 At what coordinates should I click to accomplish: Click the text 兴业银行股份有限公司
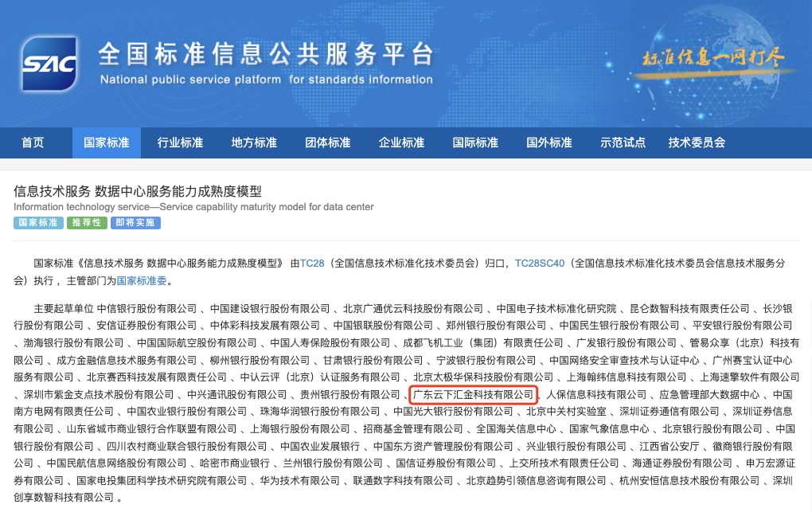coord(576,446)
